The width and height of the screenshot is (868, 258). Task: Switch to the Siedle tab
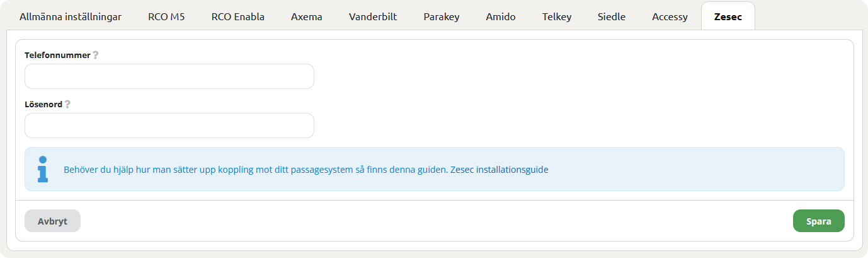pyautogui.click(x=612, y=17)
